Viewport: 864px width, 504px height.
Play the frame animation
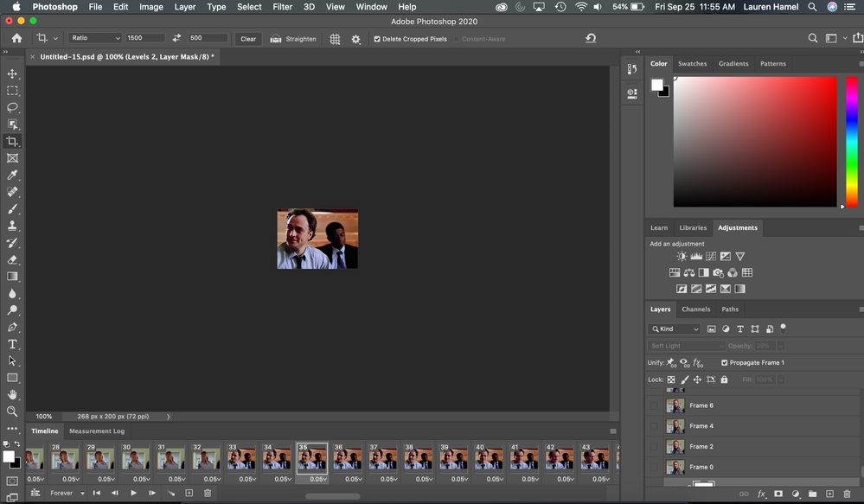pos(133,493)
